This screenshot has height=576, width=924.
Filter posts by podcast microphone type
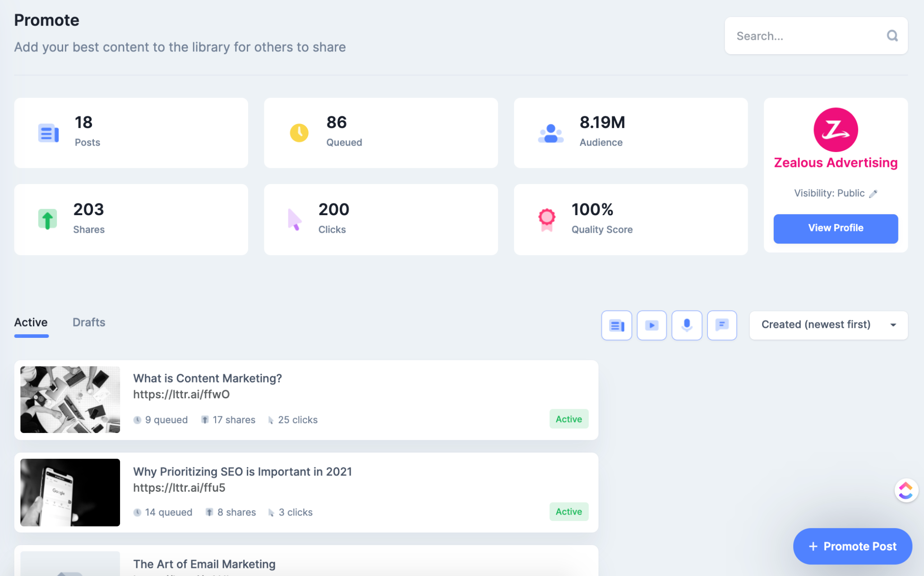687,325
